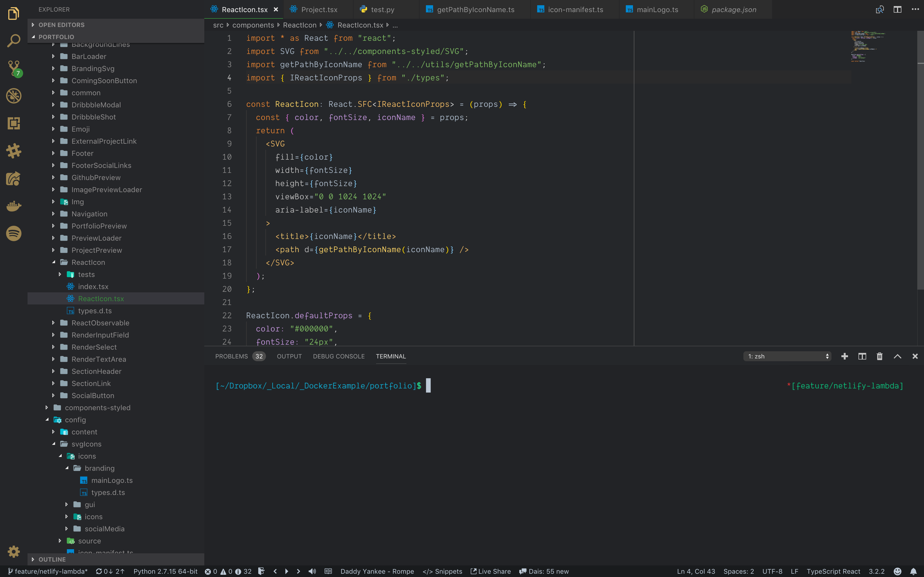Expand the OUTLINE section
924x577 pixels.
coord(52,559)
